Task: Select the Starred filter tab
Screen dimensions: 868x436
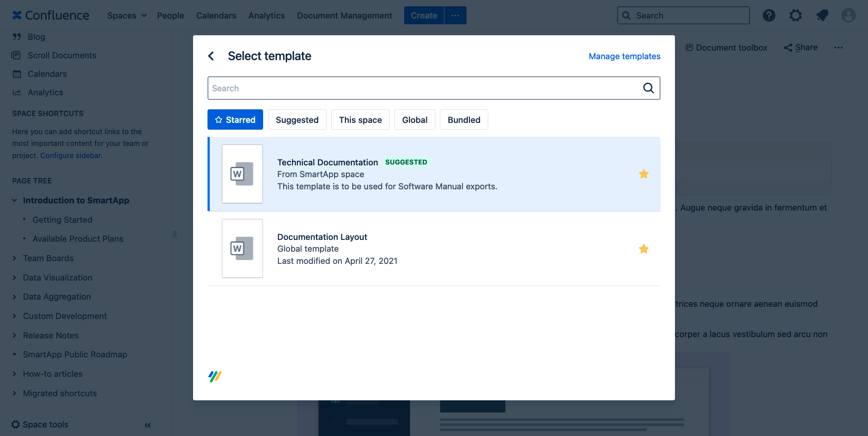Action: (x=235, y=120)
